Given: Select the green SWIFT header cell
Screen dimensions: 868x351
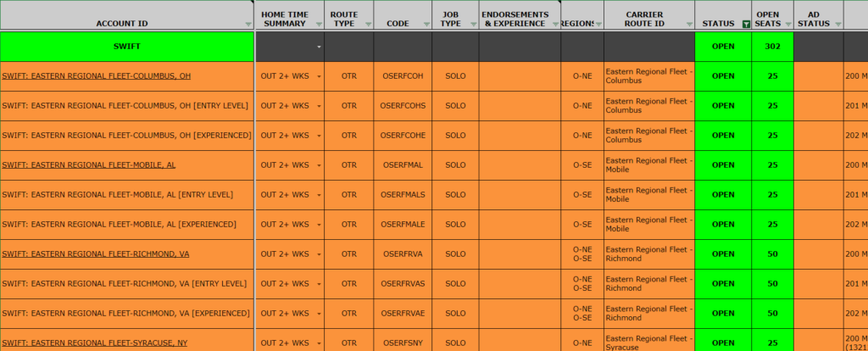Looking at the screenshot, I should coord(127,47).
